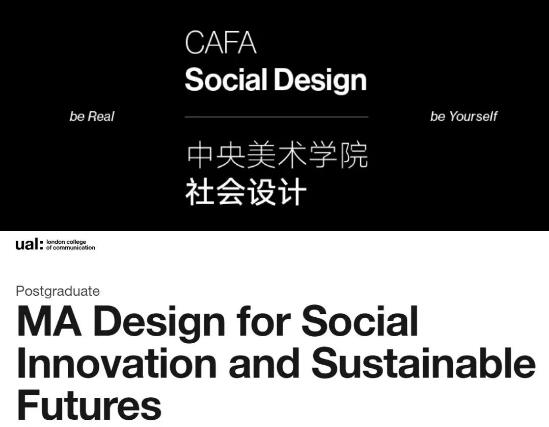Screen dimensions: 549x427
Task: Select the be Real tagline
Action: [92, 116]
